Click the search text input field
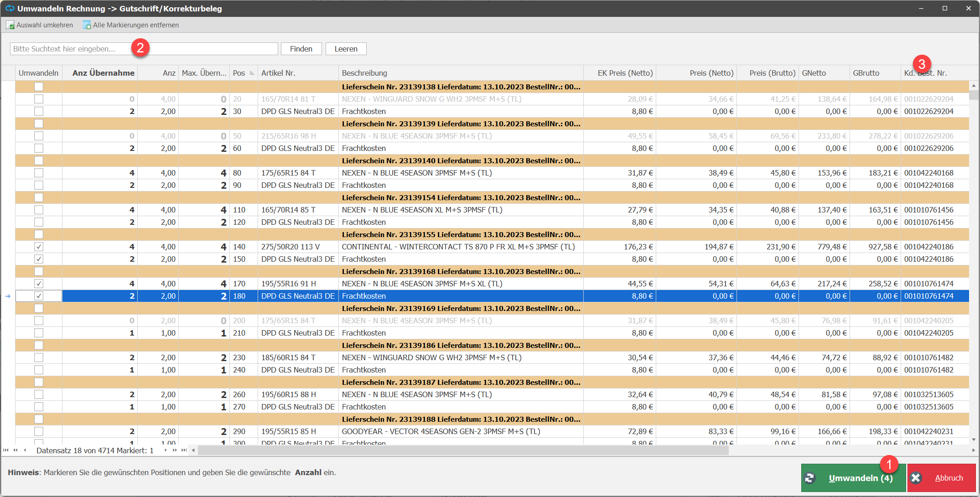 (x=144, y=49)
